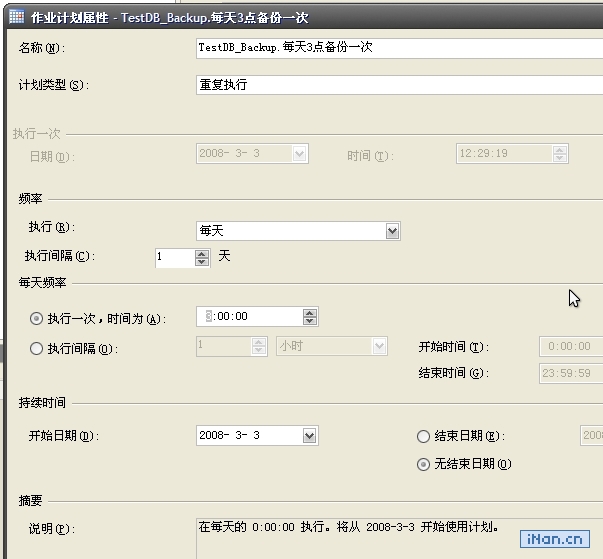Open the 执行一次 日期 dropdown arrow

pos(299,154)
